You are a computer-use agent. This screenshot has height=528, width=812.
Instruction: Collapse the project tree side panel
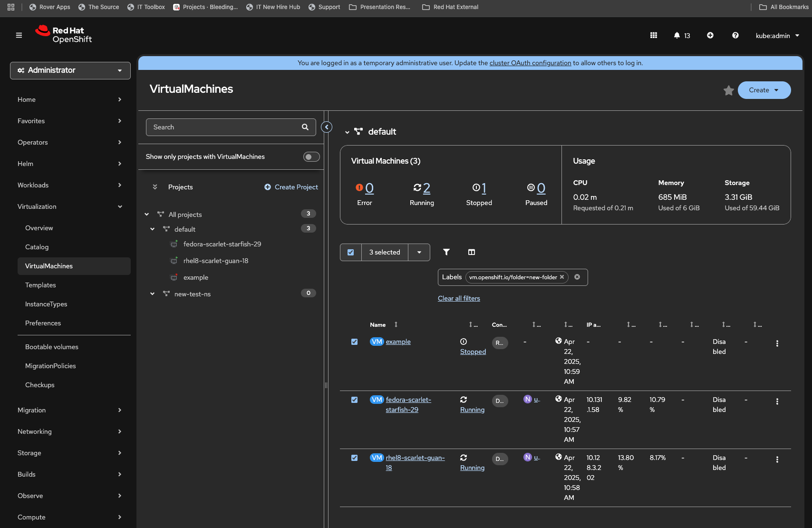click(x=327, y=127)
